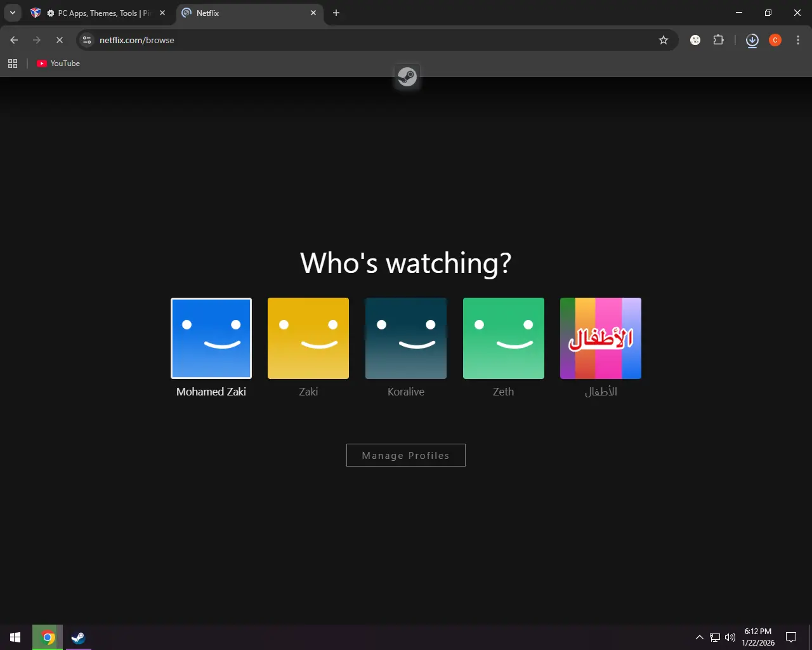
Task: Stop loading the Netflix page
Action: coord(60,40)
